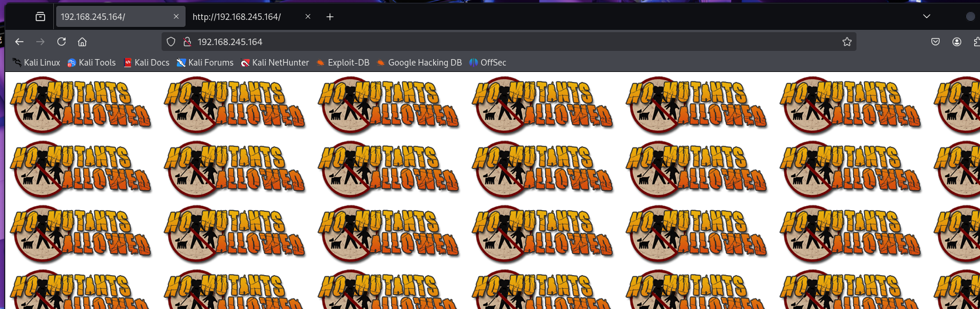Close the http://192.168.245.164/ tab
This screenshot has height=309, width=980.
308,16
